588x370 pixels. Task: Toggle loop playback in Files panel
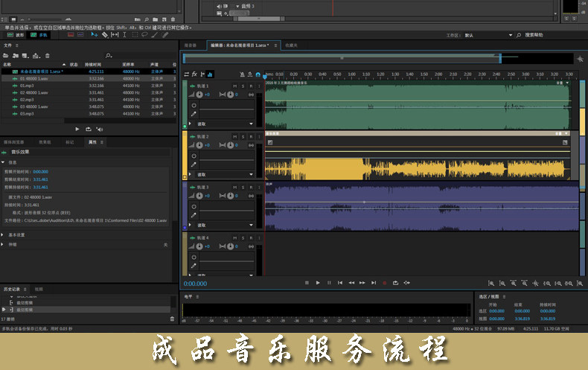88,129
